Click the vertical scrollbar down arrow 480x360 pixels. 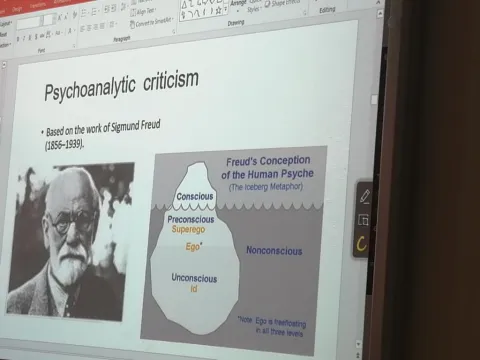pyautogui.click(x=358, y=344)
